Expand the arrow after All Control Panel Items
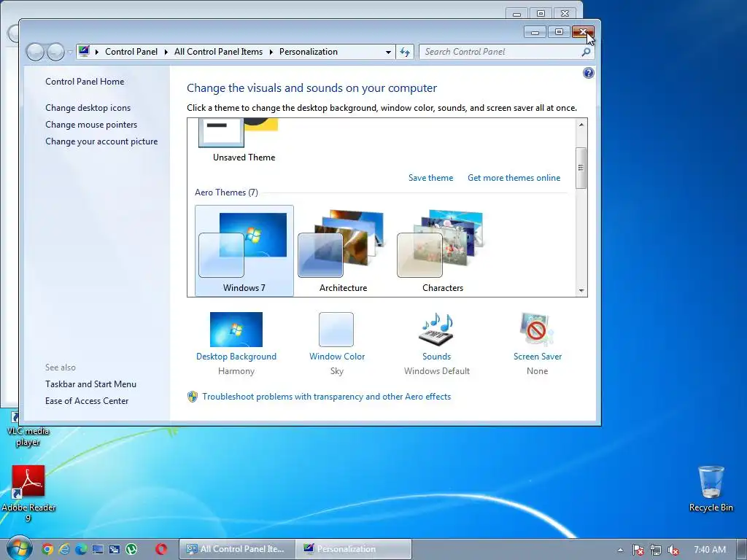The height and width of the screenshot is (560, 747). 271,52
